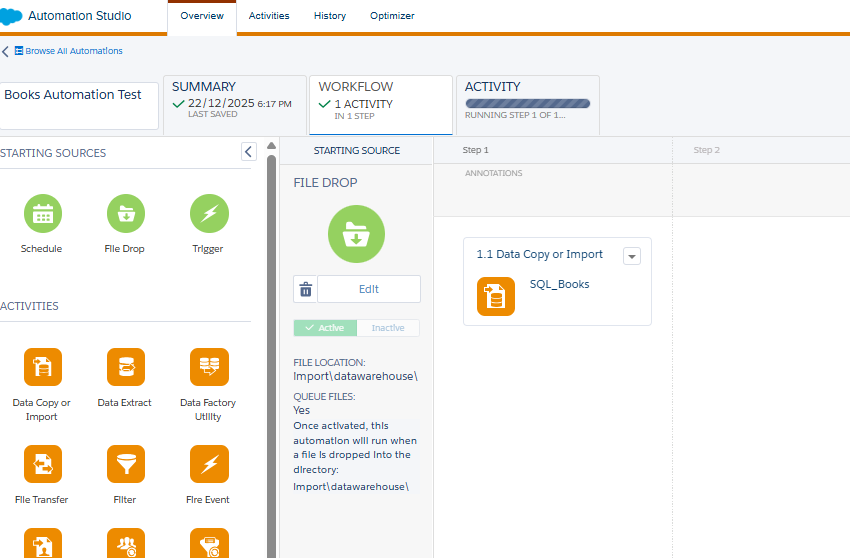Collapse the left activities panel
850x558 pixels.
(x=249, y=152)
